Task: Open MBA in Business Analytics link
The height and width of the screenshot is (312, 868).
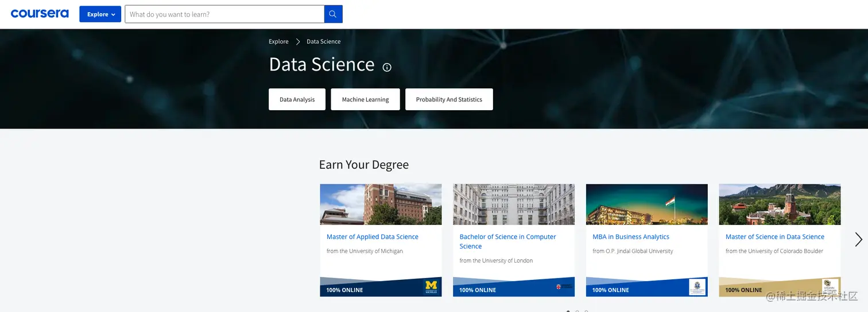Action: click(631, 237)
